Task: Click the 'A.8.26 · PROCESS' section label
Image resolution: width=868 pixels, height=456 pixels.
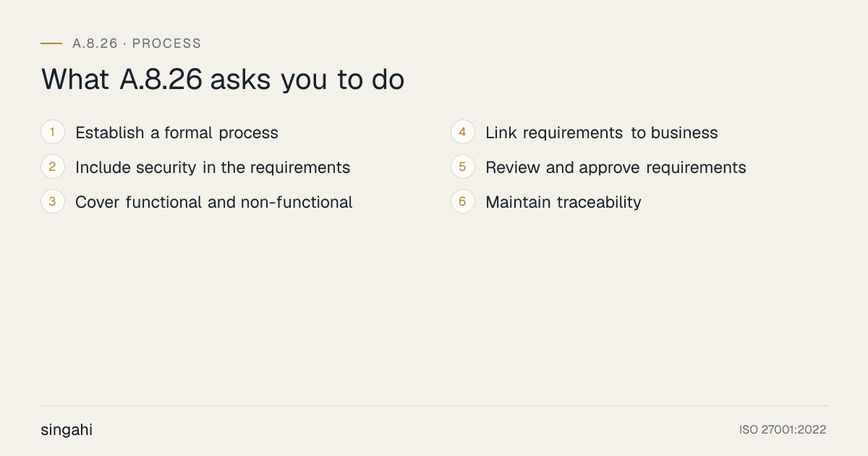Action: click(137, 43)
